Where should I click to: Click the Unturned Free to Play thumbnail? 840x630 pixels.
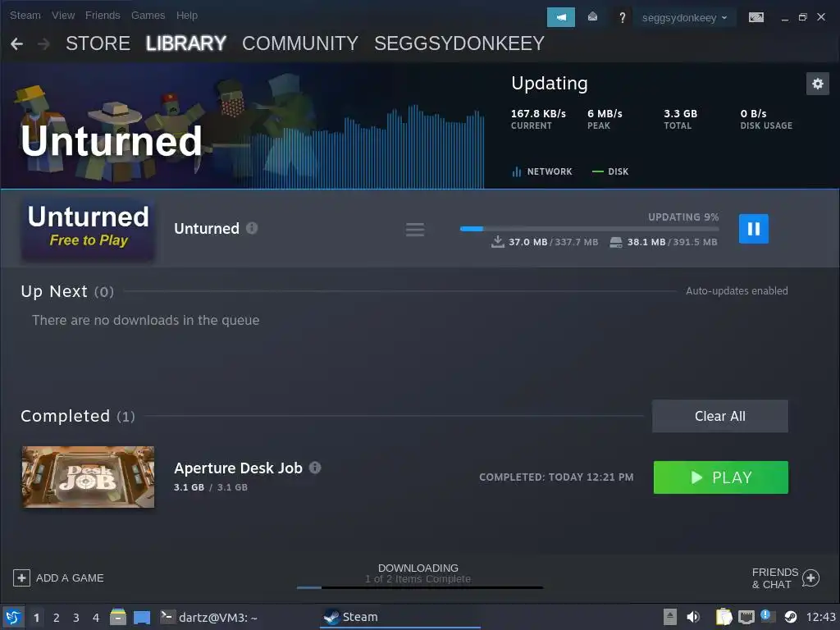click(x=89, y=230)
